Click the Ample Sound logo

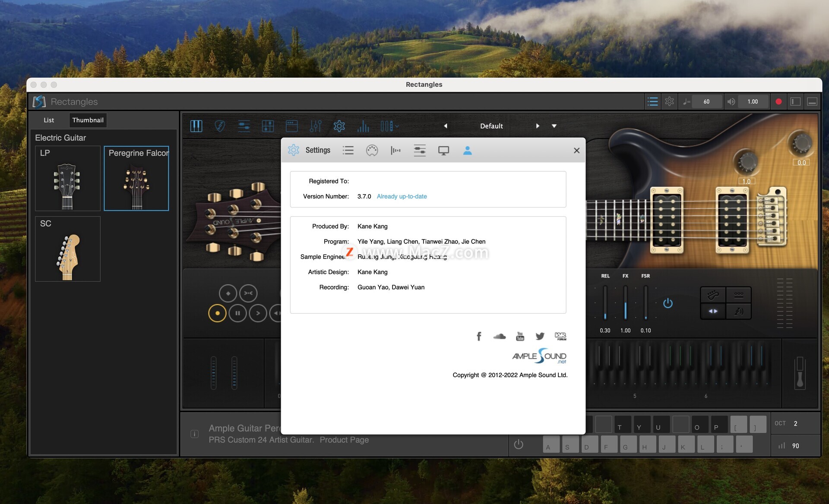pos(539,356)
